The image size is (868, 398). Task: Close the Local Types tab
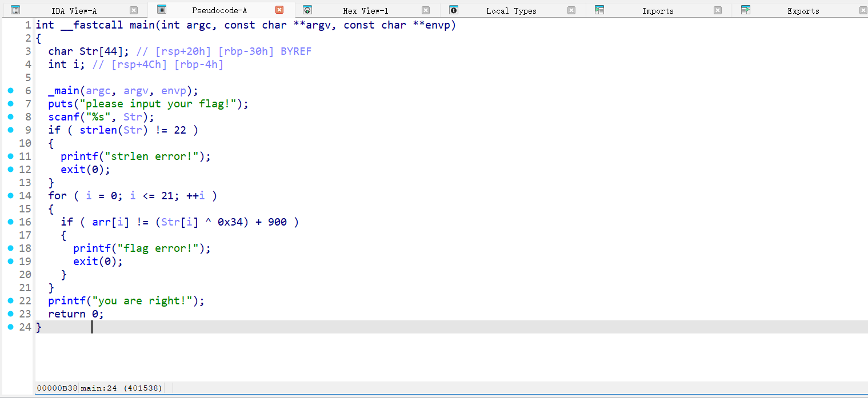coord(571,10)
